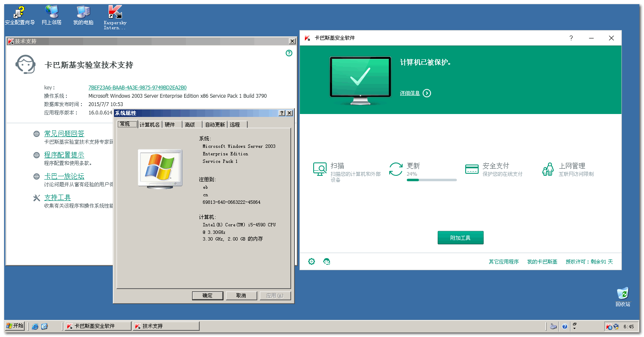Switch to the 常规 tab
The height and width of the screenshot is (337, 644).
(127, 124)
